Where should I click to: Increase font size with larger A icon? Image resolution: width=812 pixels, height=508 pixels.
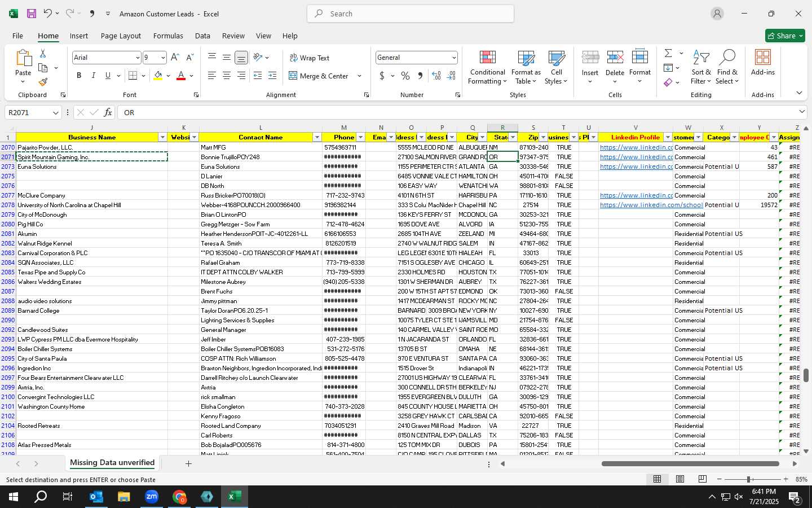click(175, 58)
